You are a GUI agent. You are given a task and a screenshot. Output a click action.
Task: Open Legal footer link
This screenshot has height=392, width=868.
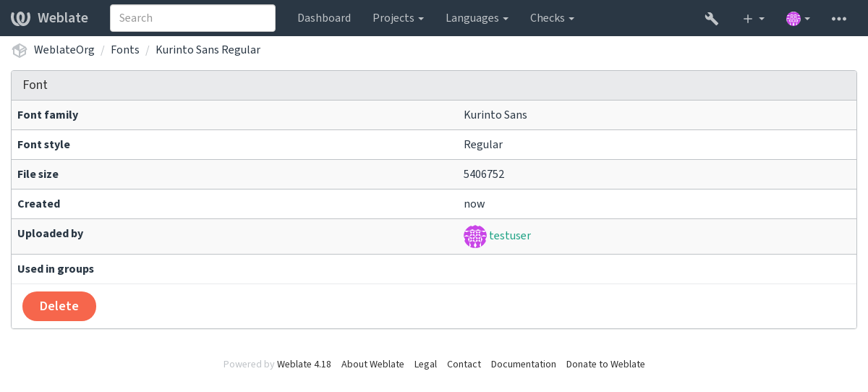(x=425, y=365)
